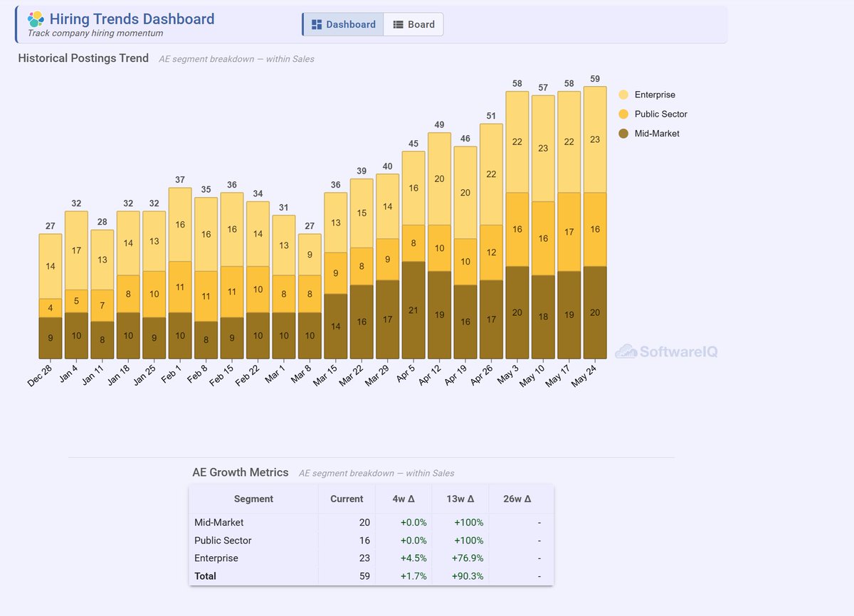This screenshot has width=854, height=616.
Task: Open the Board tab
Action: point(413,24)
